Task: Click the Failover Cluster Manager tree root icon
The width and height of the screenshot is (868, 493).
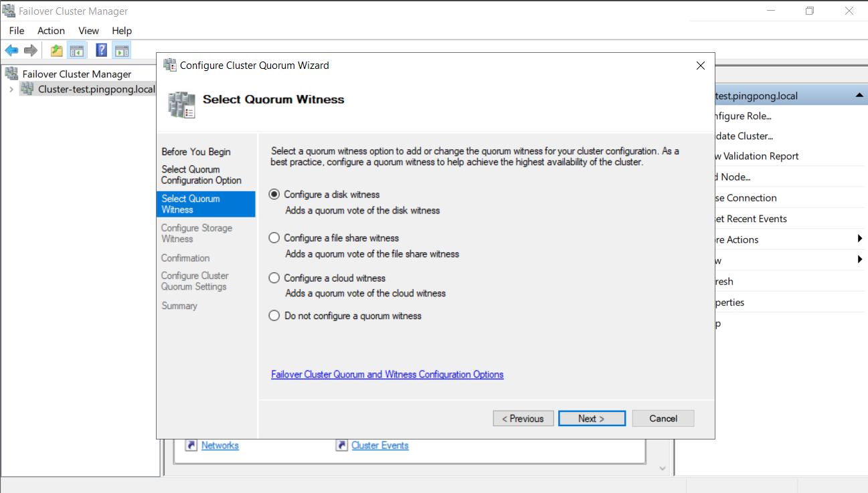Action: (11, 74)
